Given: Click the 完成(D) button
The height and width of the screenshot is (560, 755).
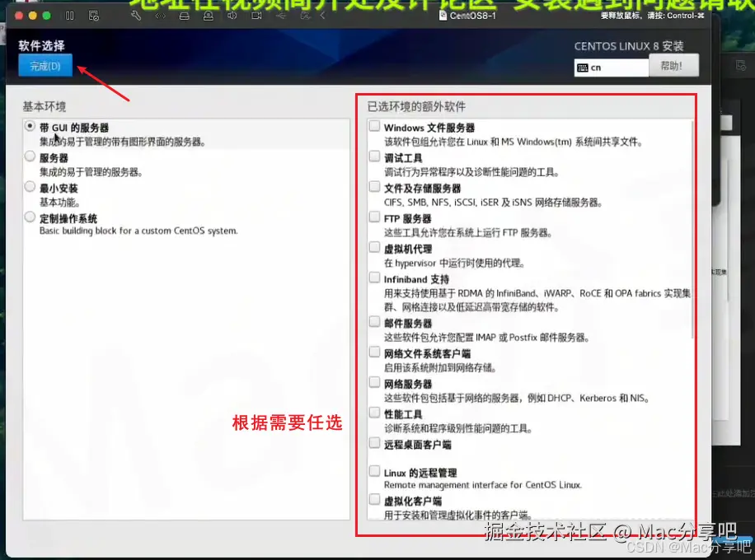Looking at the screenshot, I should pos(44,66).
